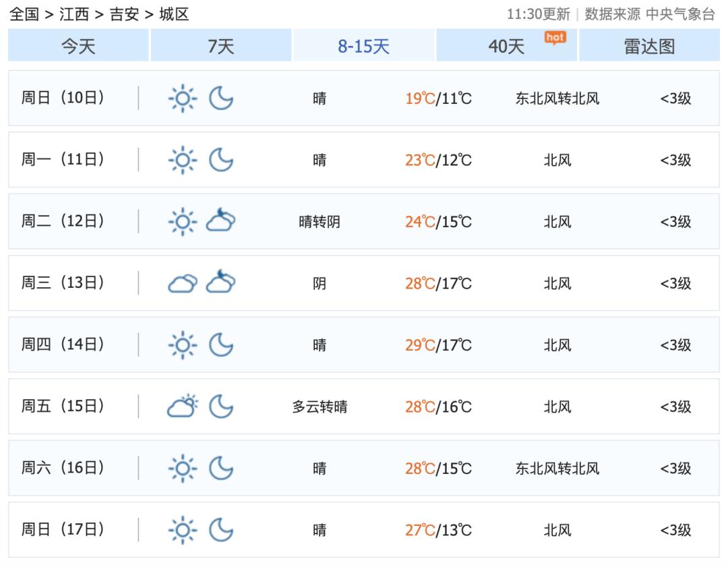Viewport: 728px width, 567px height.
Task: Click the overcast cloud icon for Wednesday the 13th
Action: (x=182, y=284)
